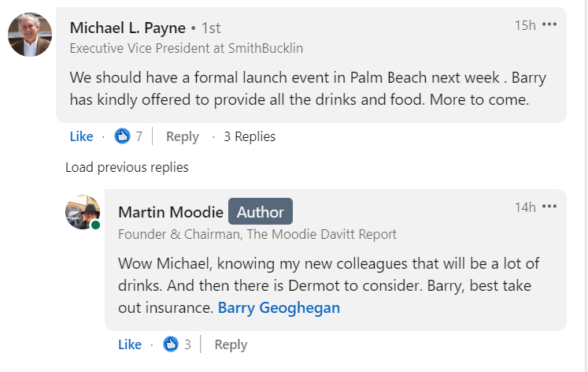This screenshot has width=588, height=372.
Task: Click the Author badge next to Martin Moodie
Action: [x=261, y=211]
